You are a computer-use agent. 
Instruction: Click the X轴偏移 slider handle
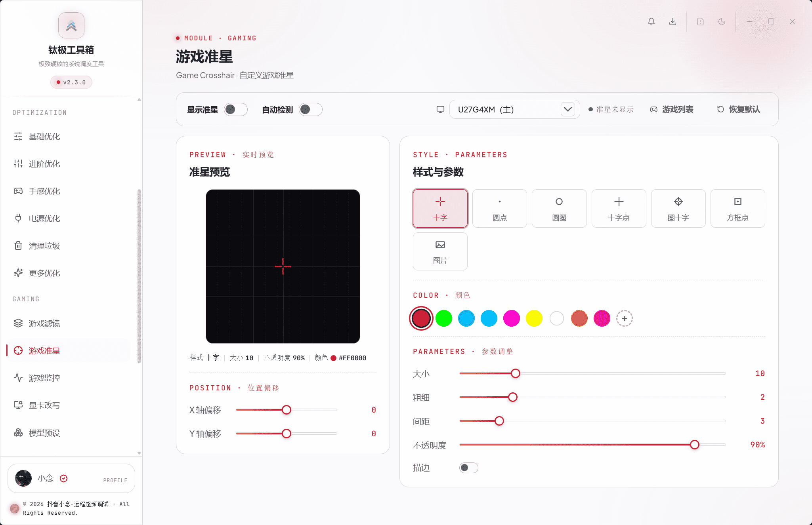(287, 410)
